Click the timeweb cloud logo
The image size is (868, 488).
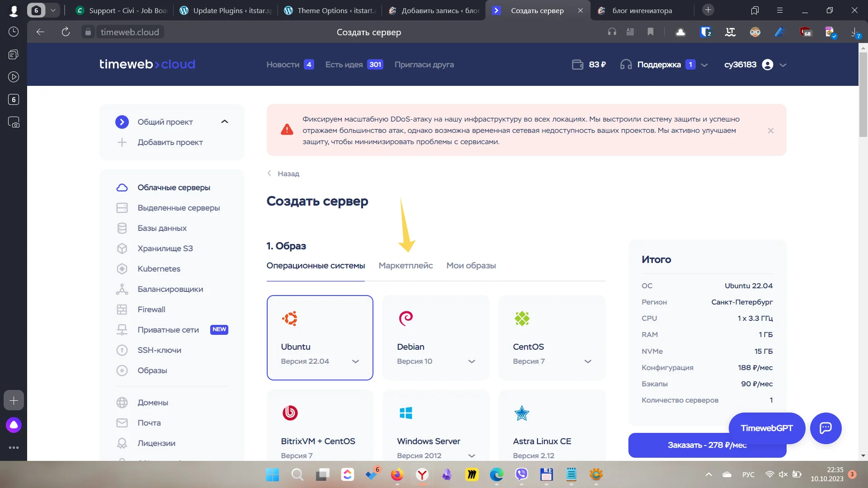coord(147,64)
